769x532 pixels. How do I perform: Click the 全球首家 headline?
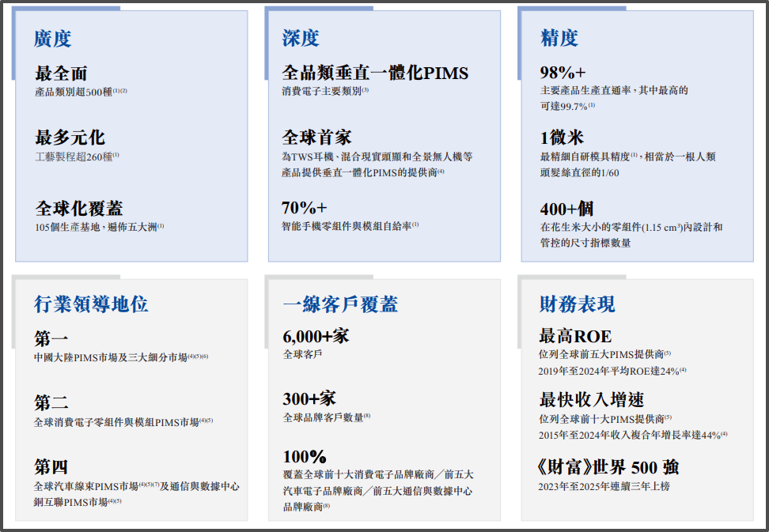tap(316, 138)
